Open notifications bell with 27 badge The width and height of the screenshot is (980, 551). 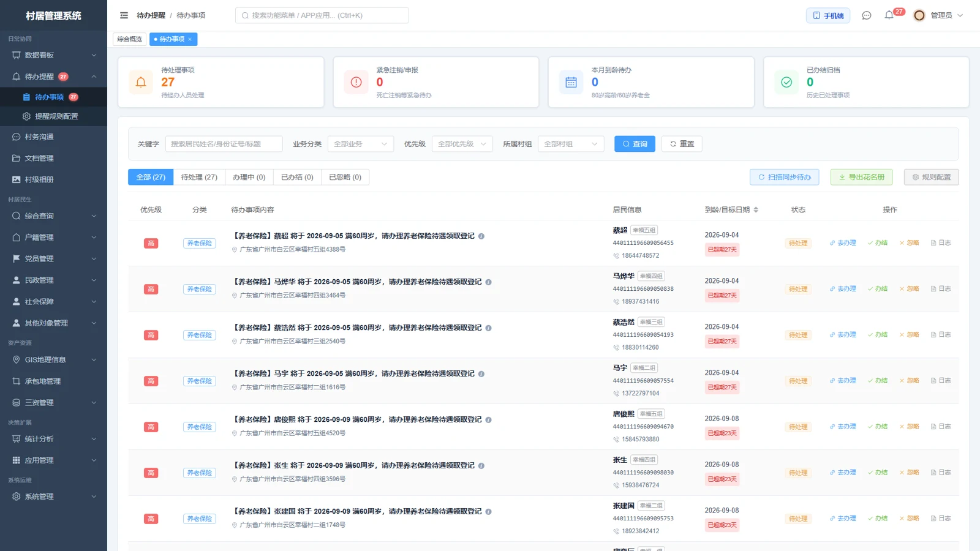[889, 15]
